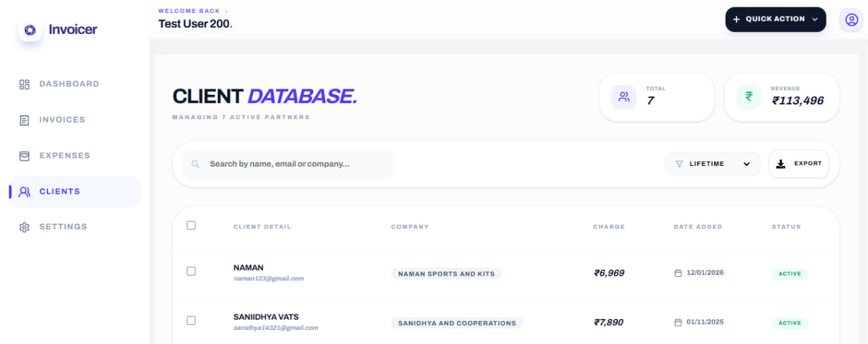Open the user profile avatar icon
Viewport: 868px width, 344px height.
click(x=852, y=20)
